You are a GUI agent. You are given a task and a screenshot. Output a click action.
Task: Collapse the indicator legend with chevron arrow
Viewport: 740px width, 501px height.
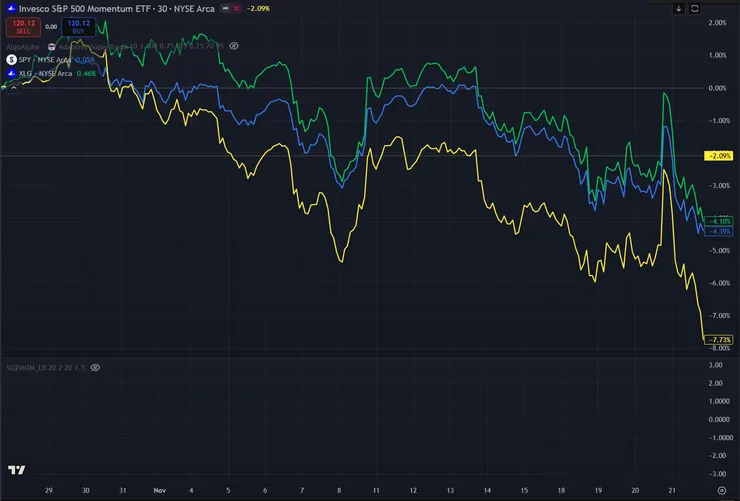click(x=14, y=88)
